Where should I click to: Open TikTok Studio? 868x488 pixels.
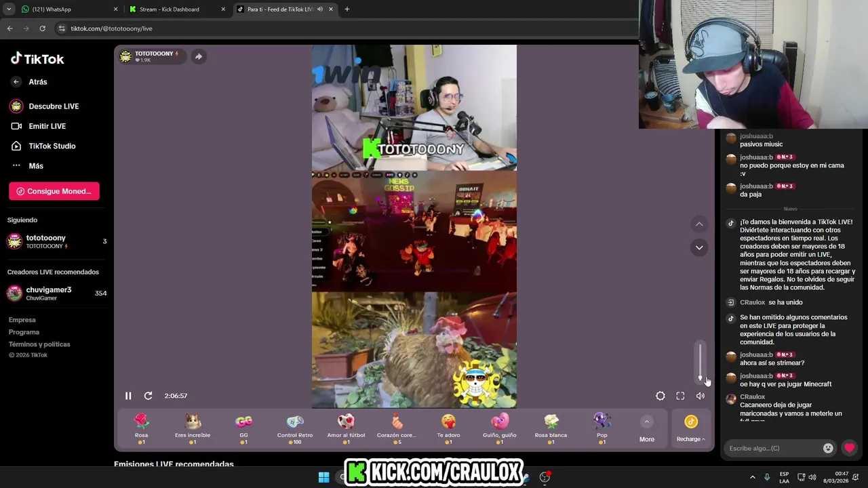click(x=43, y=146)
